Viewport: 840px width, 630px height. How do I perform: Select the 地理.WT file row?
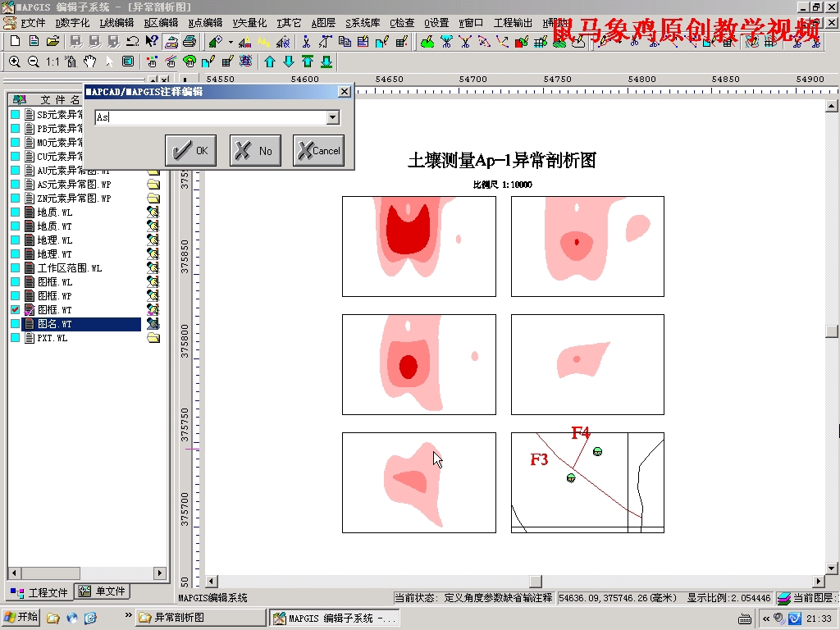click(54, 254)
